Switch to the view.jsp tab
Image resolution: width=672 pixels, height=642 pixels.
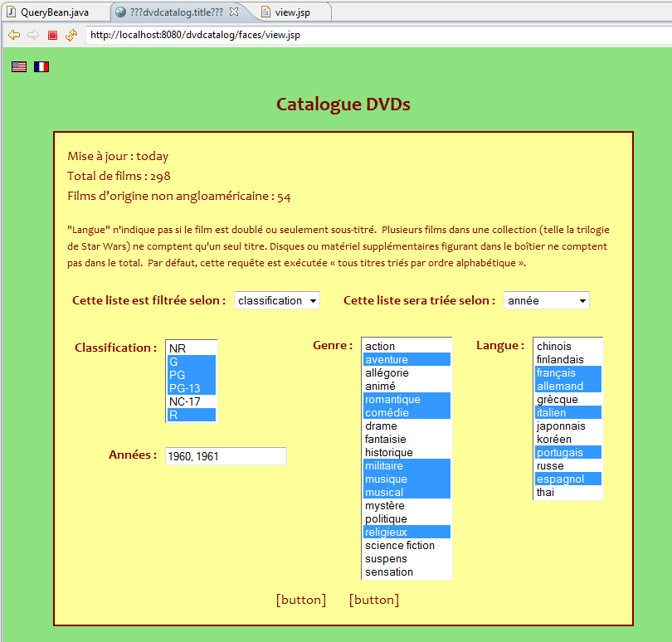click(292, 12)
